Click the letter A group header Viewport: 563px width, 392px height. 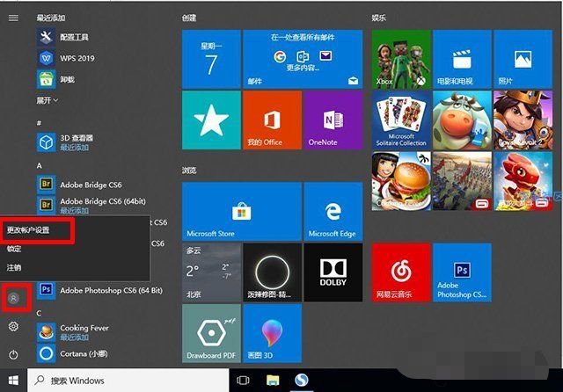click(40, 165)
